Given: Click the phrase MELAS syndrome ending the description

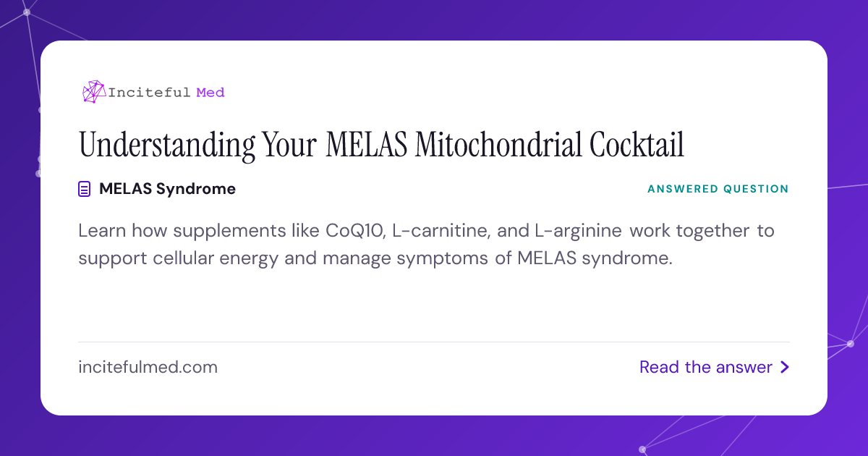Looking at the screenshot, I should [x=595, y=259].
